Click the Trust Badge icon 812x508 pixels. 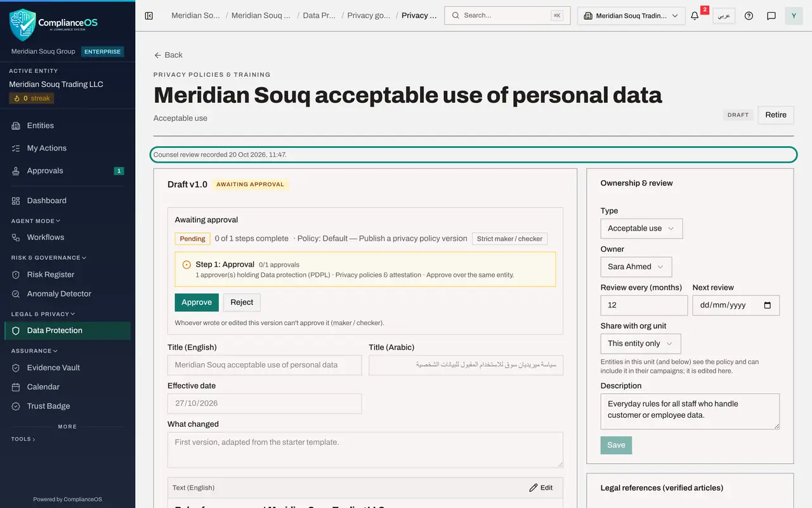click(x=16, y=406)
